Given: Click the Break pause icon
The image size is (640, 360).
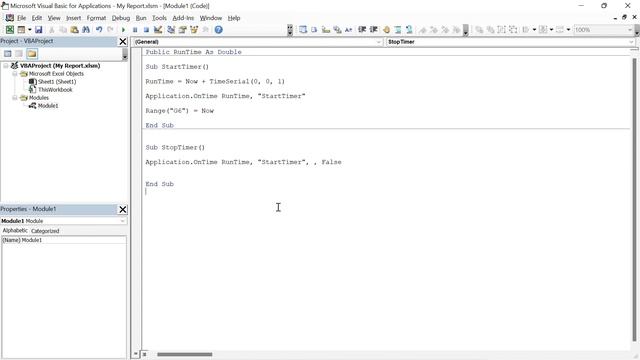Looking at the screenshot, I should pyautogui.click(x=135, y=30).
